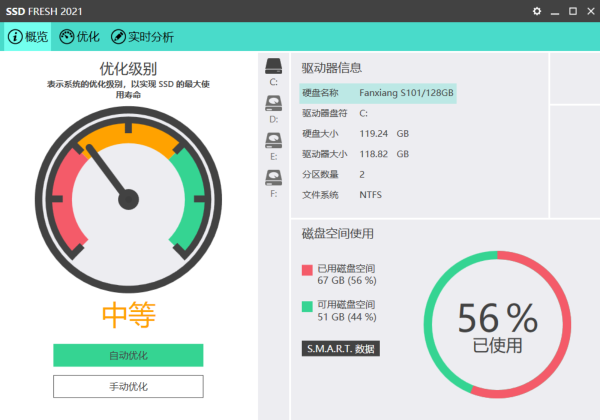
Task: Click the 优化级别 heading
Action: coord(128,69)
